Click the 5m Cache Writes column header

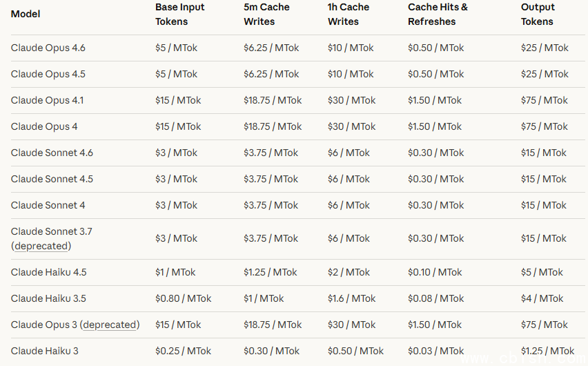click(266, 14)
